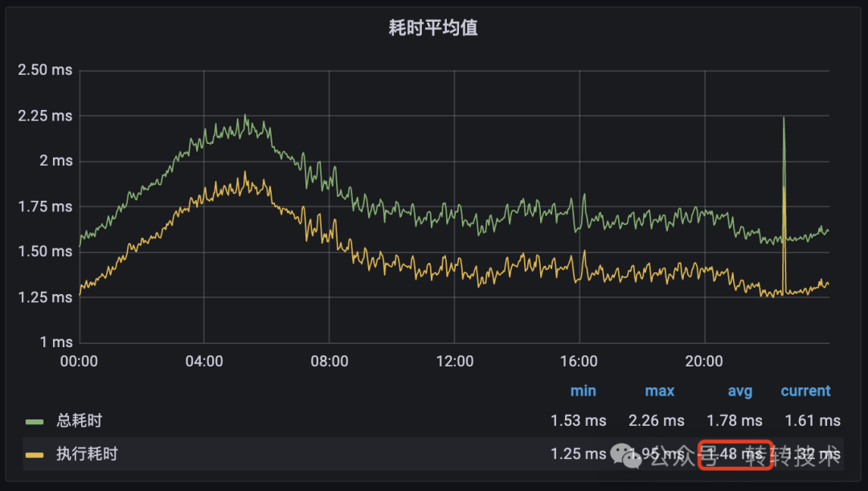Click the green 总耗时 legend color swatch
The height and width of the screenshot is (491, 868).
tap(35, 422)
